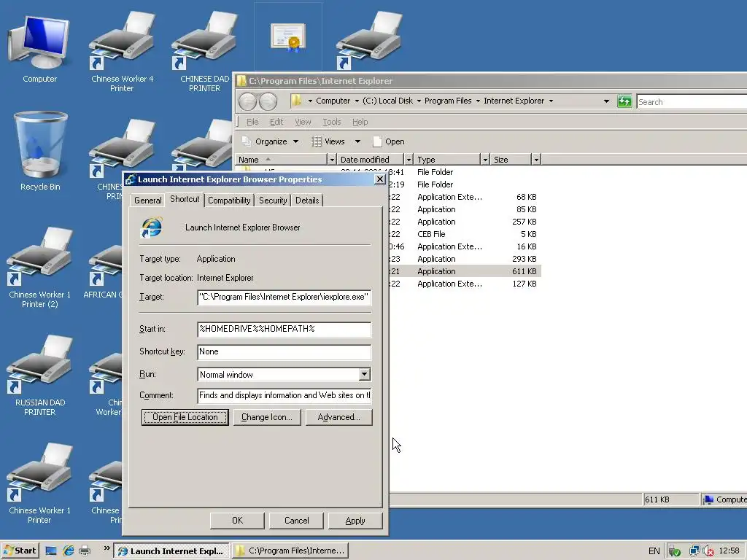747x560 pixels.
Task: Select the 611 KB Application row
Action: click(465, 271)
